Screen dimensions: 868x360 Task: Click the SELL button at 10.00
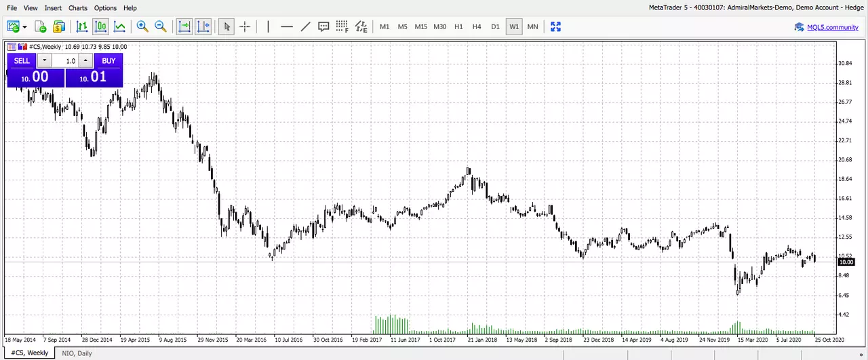[x=36, y=77]
